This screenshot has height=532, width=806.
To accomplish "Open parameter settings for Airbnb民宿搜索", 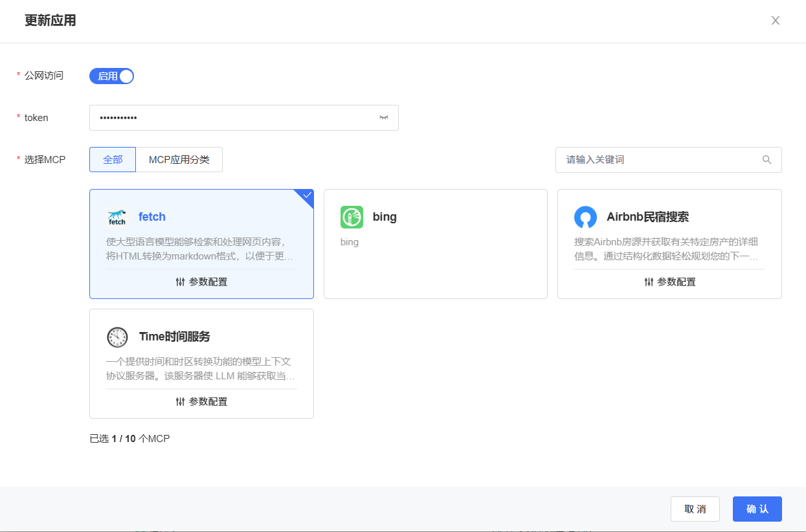I will 669,282.
